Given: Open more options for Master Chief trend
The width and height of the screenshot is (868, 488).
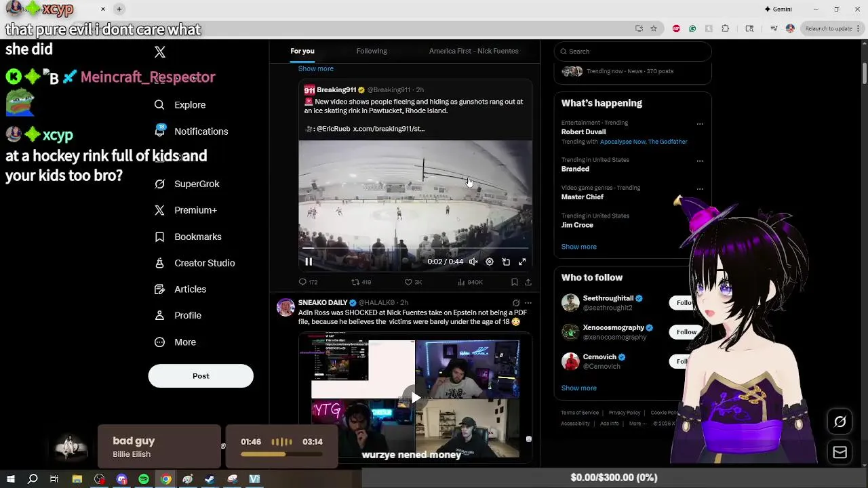Looking at the screenshot, I should coord(700,189).
